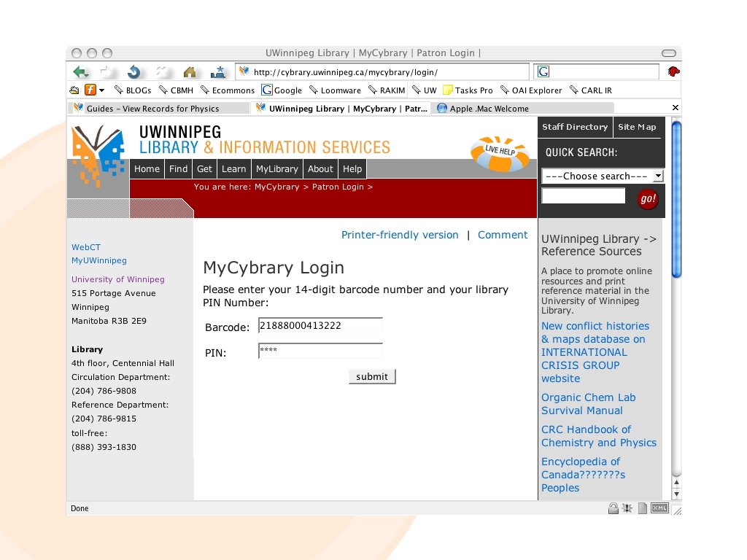Select UWinnipeg Library MyCybrary tab
747x560 pixels.
[x=341, y=109]
